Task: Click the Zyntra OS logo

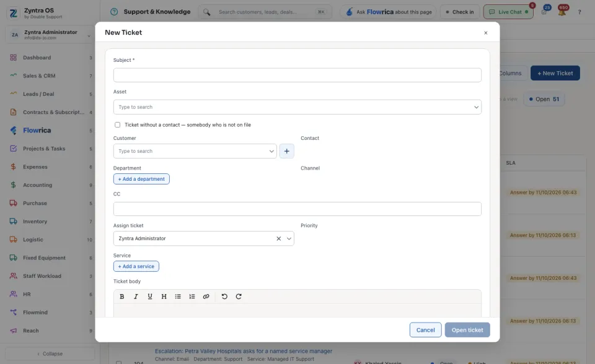Action: (x=13, y=13)
